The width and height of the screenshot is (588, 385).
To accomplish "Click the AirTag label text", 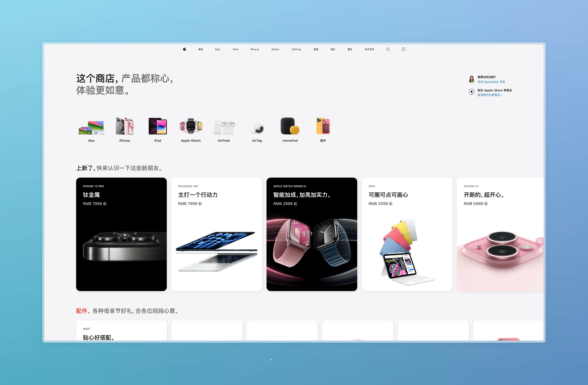I will click(257, 141).
